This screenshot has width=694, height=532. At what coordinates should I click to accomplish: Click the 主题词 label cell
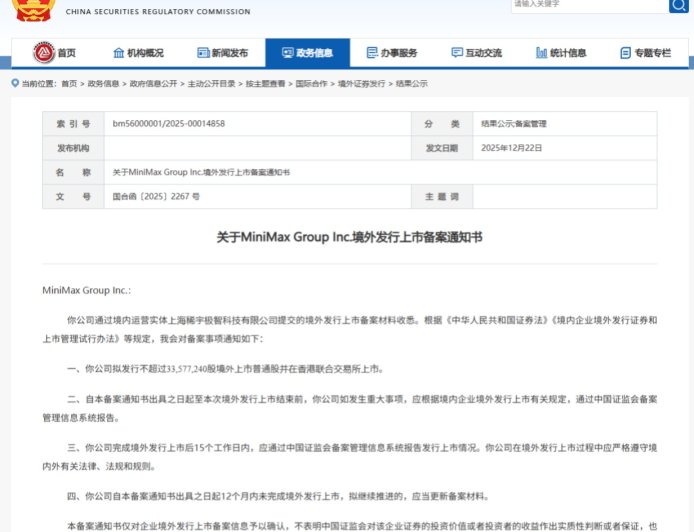(442, 197)
